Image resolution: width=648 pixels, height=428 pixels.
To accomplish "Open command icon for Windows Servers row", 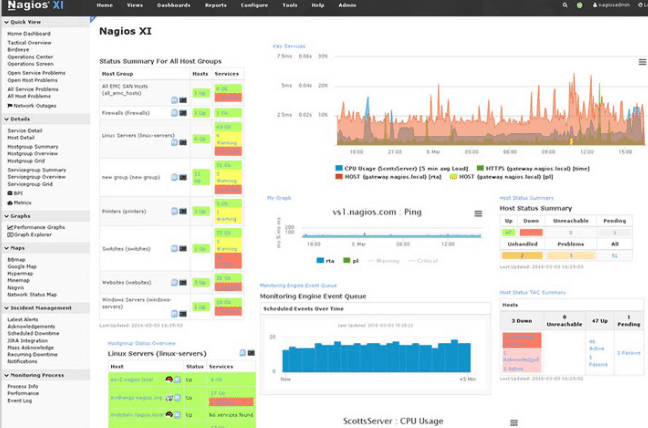I will click(183, 314).
